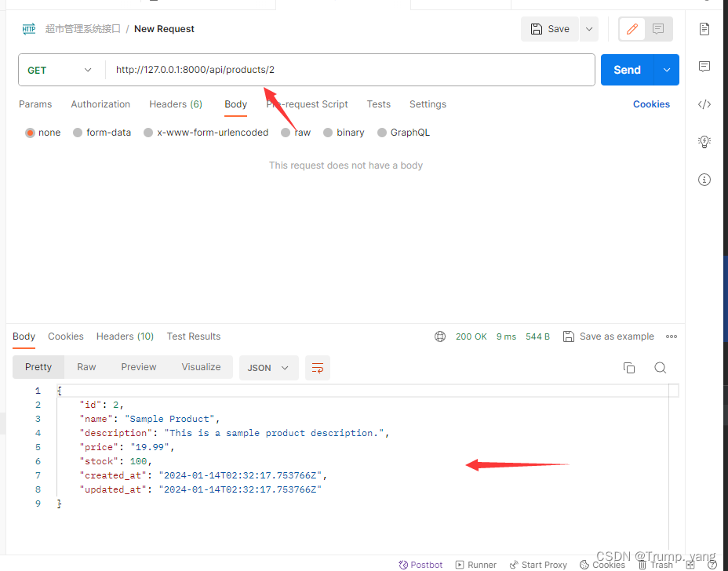Open the GET method dropdown
The image size is (728, 571).
[x=60, y=70]
